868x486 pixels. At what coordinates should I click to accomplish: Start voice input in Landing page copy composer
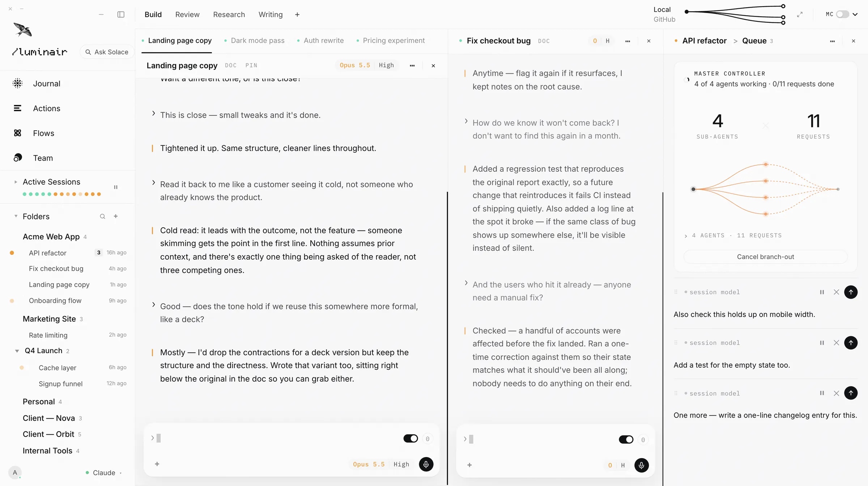[426, 464]
